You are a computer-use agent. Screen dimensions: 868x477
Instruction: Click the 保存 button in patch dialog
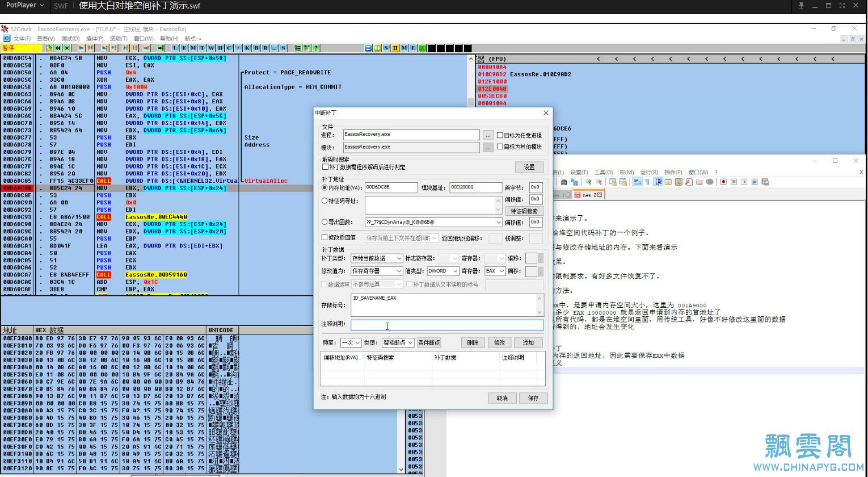click(x=533, y=398)
